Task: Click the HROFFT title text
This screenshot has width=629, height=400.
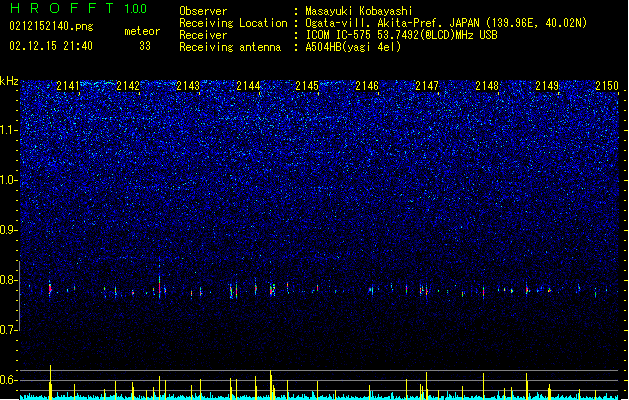Action: (62, 8)
